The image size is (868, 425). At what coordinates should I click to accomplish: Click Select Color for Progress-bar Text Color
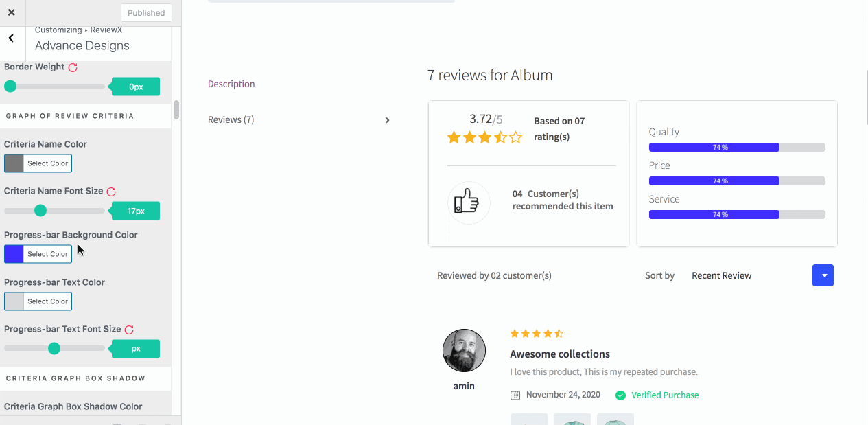click(45, 301)
